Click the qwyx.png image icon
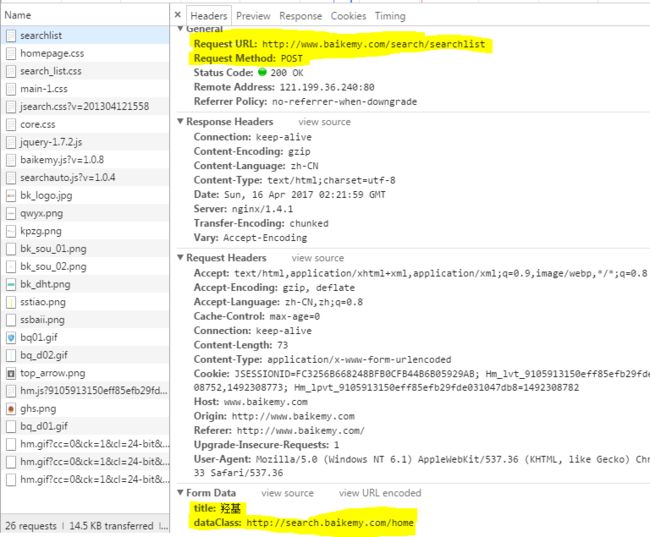Image resolution: width=650 pixels, height=537 pixels. [11, 214]
